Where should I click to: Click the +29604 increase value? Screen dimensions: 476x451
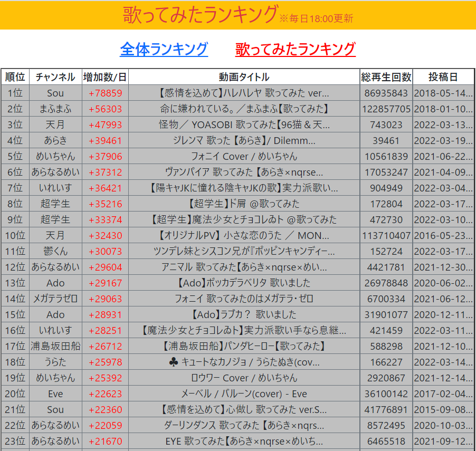pos(106,267)
